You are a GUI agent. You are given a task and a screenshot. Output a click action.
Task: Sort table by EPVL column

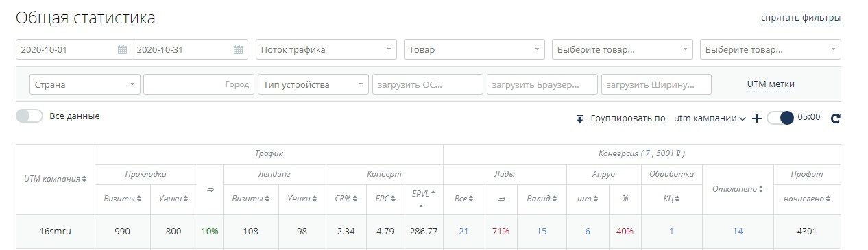click(x=424, y=198)
